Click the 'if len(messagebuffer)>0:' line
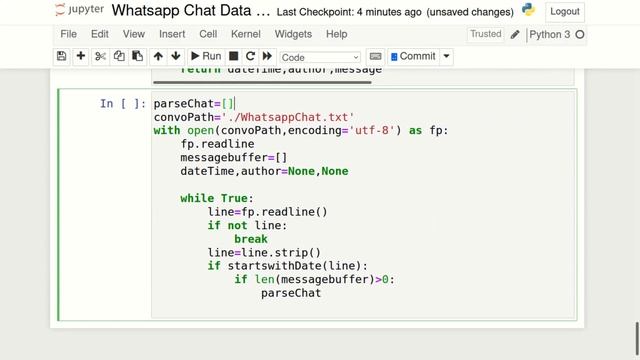Screen dimensions: 640x360 click(314, 280)
